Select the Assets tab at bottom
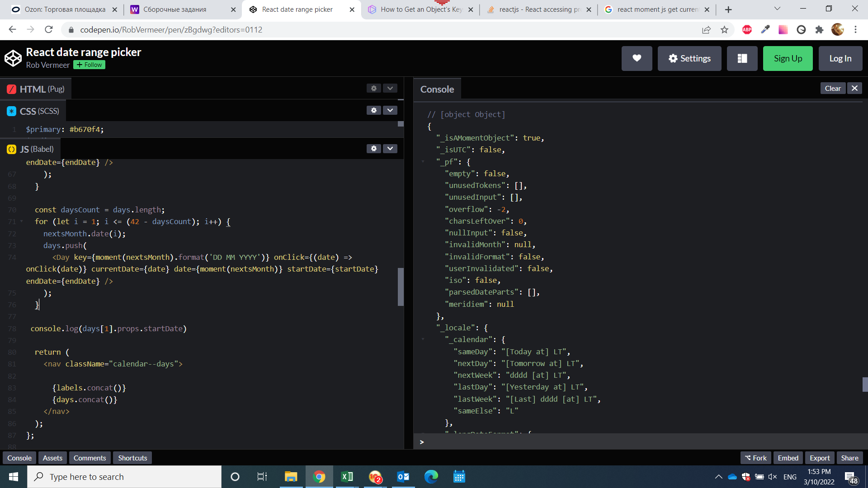The height and width of the screenshot is (488, 868). [52, 458]
